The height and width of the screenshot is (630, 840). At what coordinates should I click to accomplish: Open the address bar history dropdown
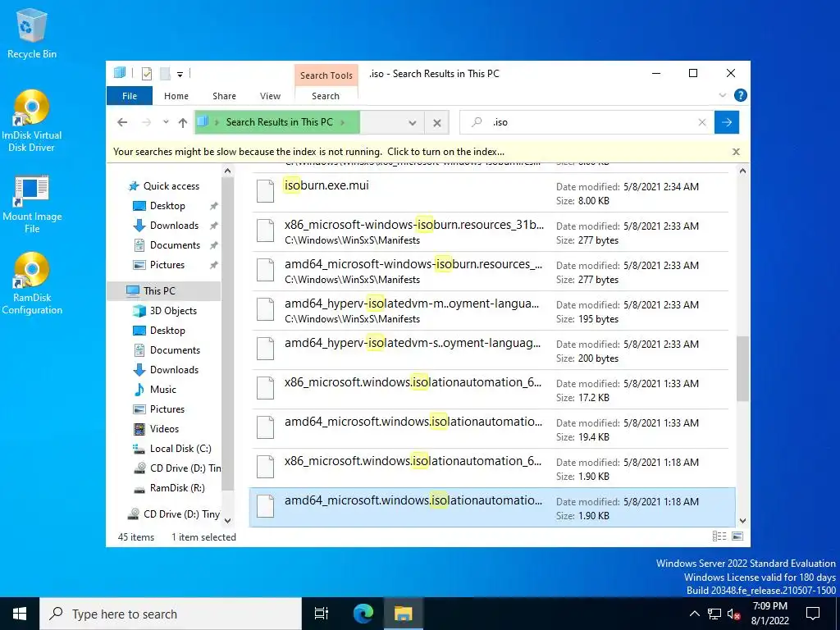coord(412,123)
